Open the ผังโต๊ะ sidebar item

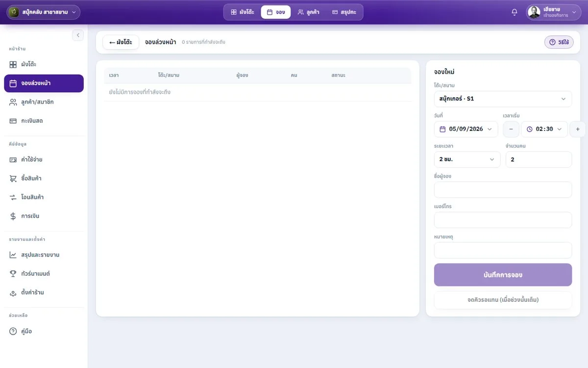coord(44,64)
